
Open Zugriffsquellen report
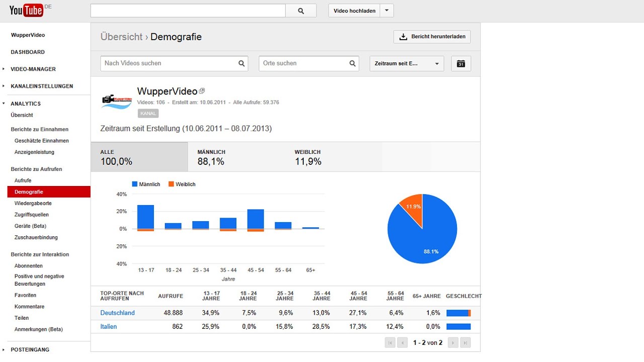tap(32, 215)
